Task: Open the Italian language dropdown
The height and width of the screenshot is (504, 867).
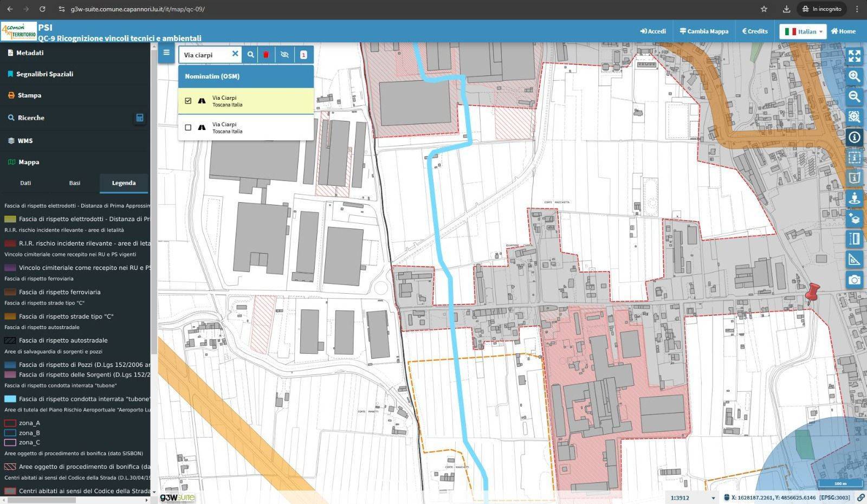Action: tap(804, 31)
